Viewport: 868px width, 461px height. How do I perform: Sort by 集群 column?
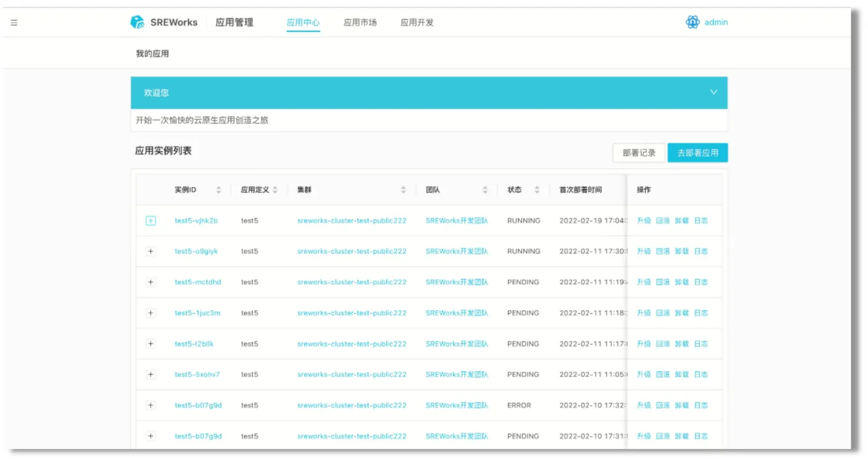point(403,190)
